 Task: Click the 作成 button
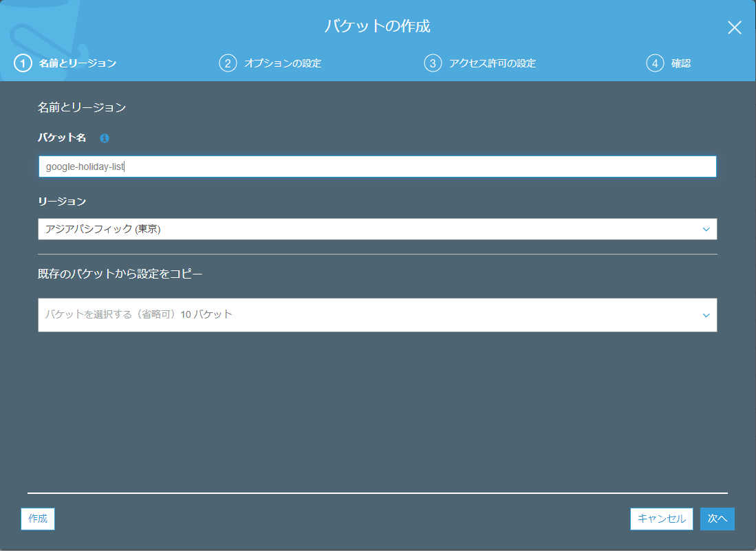click(x=37, y=519)
